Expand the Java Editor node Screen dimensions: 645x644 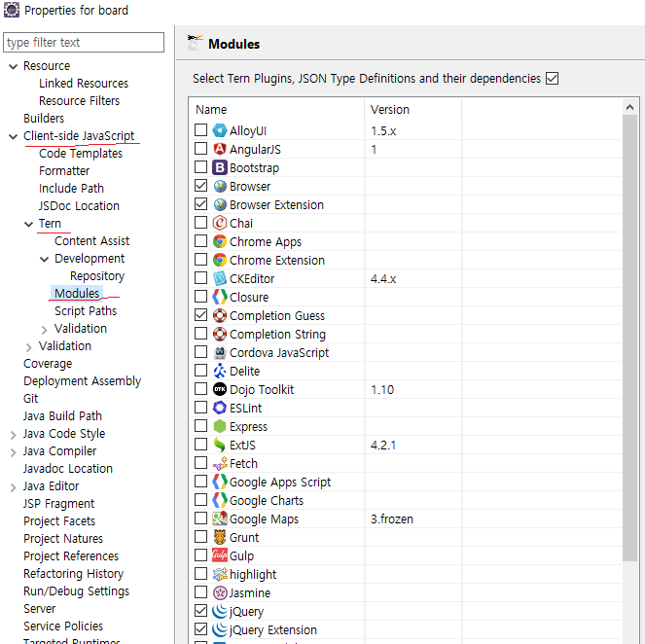pos(14,487)
